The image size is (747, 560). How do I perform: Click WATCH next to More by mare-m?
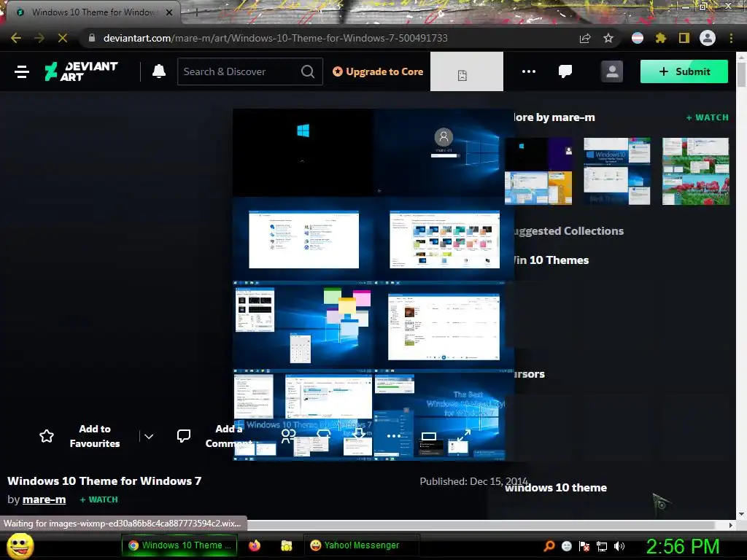(707, 117)
